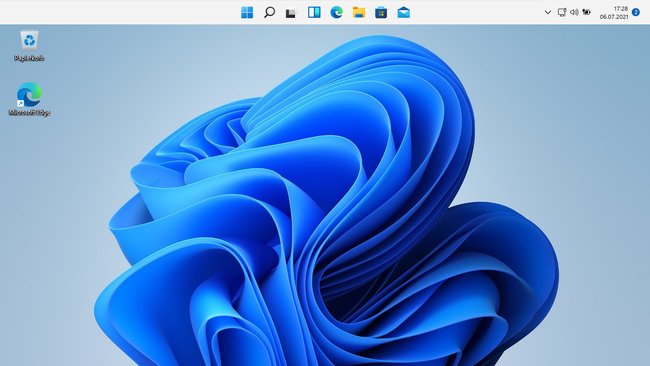650x366 pixels.
Task: Open the Widgets panel icon
Action: [x=314, y=12]
